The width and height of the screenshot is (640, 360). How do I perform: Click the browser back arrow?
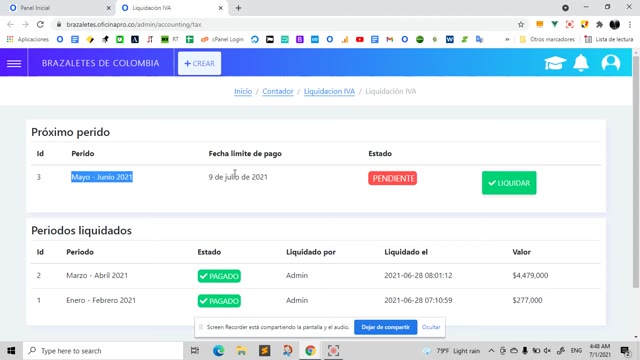11,24
